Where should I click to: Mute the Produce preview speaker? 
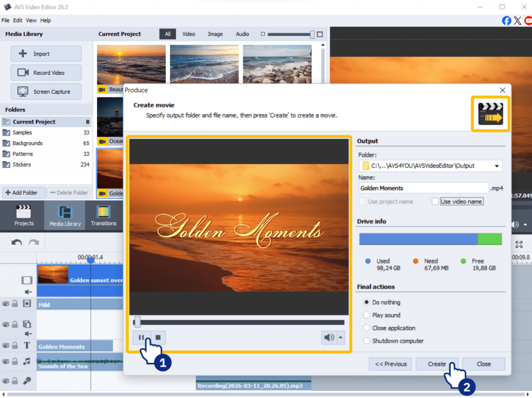[329, 337]
